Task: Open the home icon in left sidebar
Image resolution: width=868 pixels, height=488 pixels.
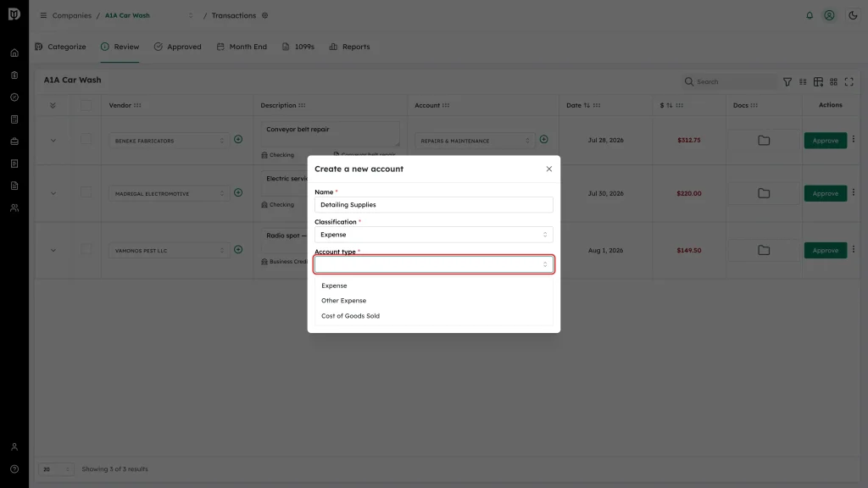Action: click(x=14, y=53)
